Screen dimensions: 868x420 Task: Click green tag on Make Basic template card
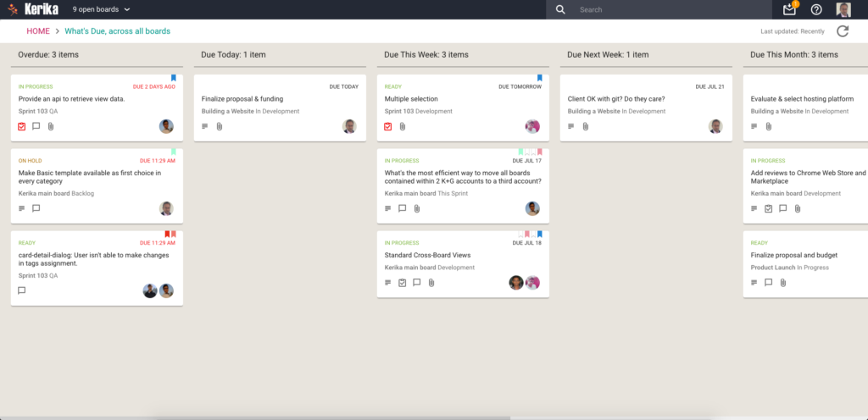tap(173, 152)
